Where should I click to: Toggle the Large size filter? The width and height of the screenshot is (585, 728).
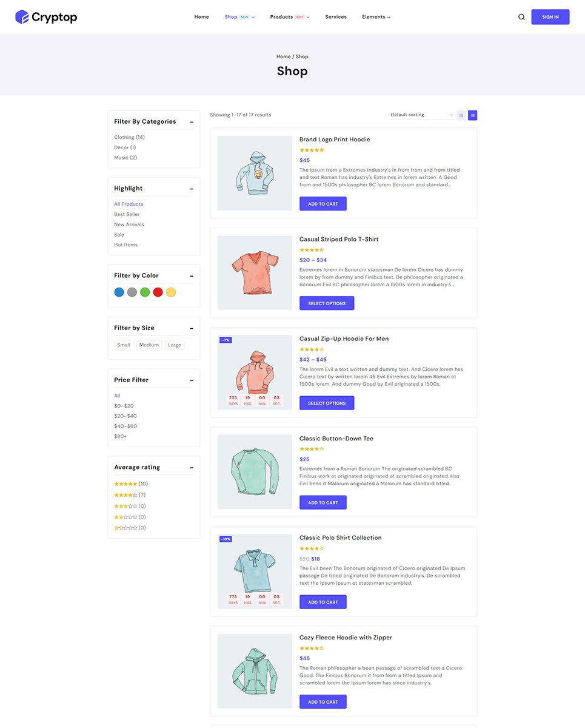point(175,345)
